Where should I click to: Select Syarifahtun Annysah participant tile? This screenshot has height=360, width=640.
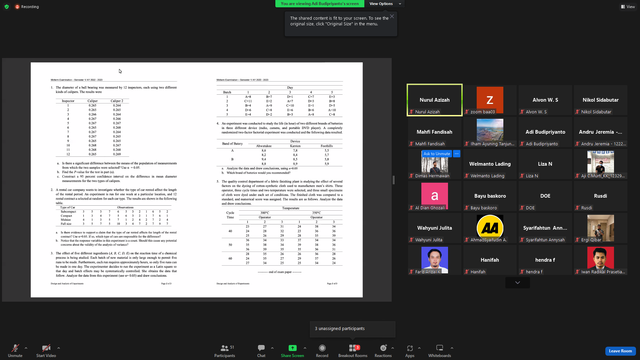(545, 228)
